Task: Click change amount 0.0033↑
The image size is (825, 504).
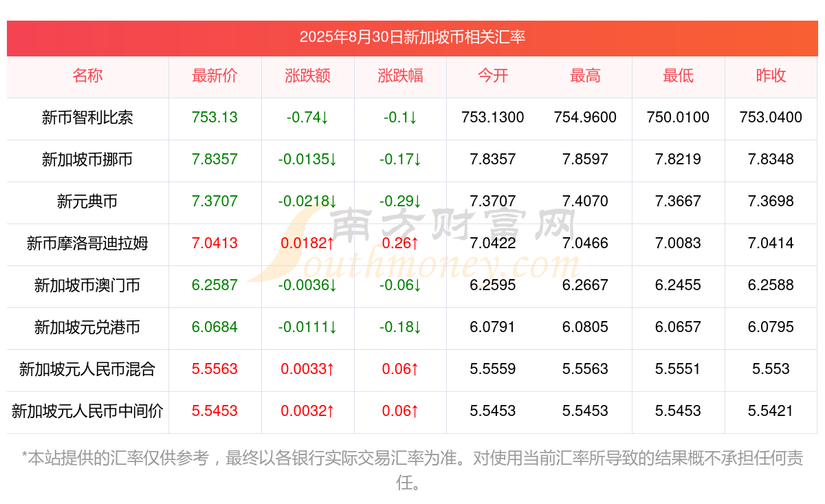Action: coord(307,369)
